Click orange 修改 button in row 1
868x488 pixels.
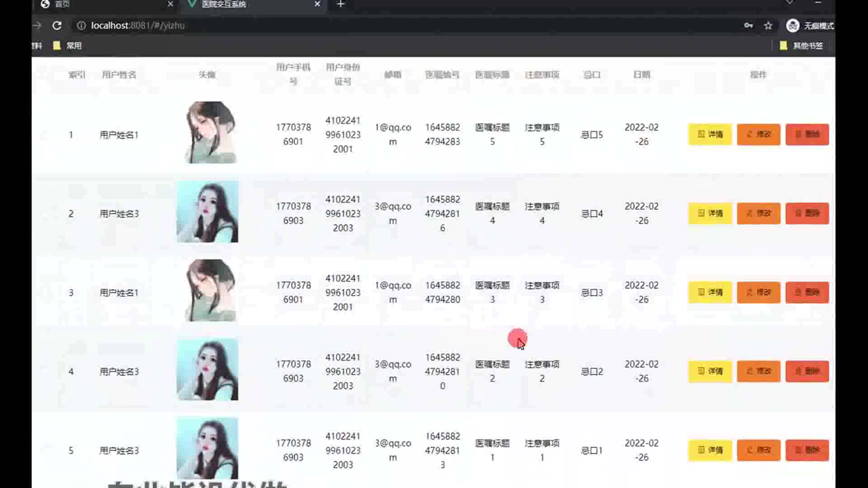[x=758, y=134]
